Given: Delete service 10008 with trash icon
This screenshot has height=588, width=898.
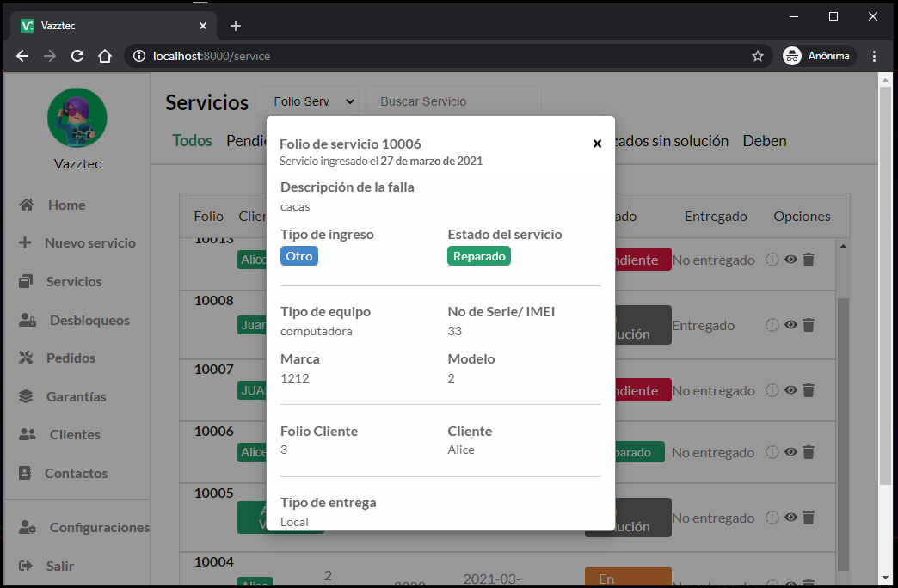Looking at the screenshot, I should [x=809, y=325].
